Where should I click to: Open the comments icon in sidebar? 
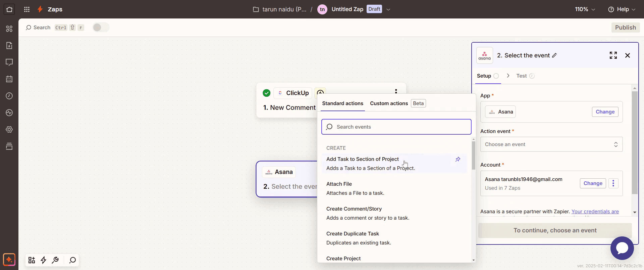pyautogui.click(x=9, y=62)
